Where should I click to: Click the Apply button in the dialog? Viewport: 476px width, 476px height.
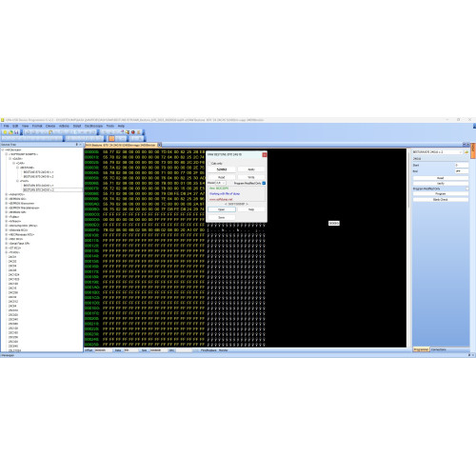pyautogui.click(x=251, y=169)
